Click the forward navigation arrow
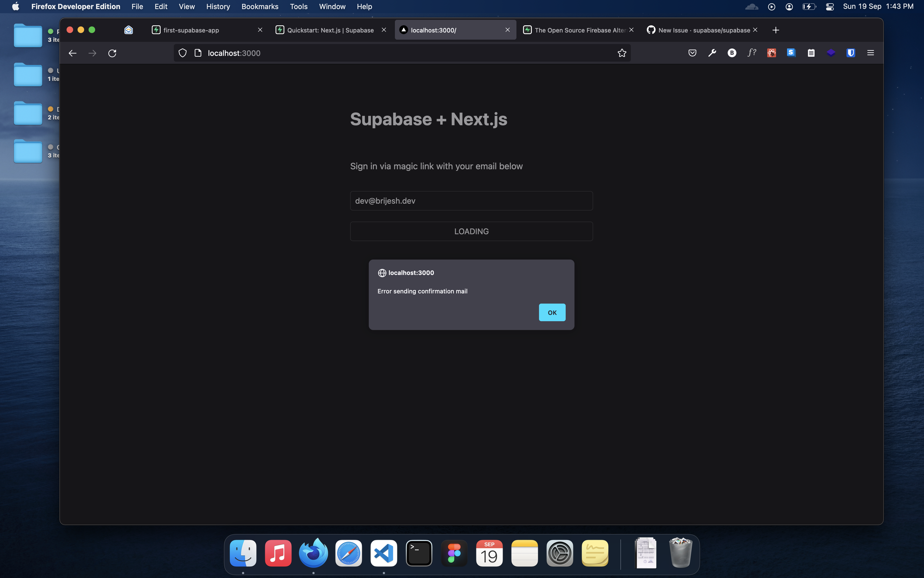 click(92, 53)
